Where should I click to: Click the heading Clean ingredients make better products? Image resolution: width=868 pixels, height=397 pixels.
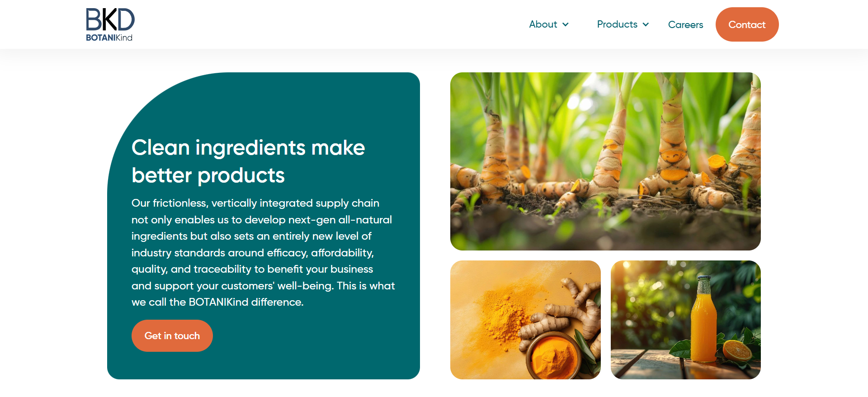coord(248,161)
